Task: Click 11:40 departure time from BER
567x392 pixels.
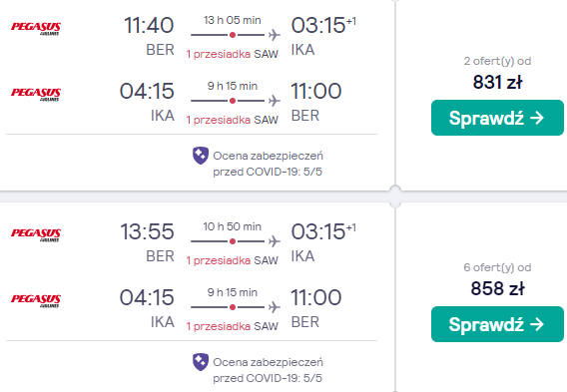Action: [x=149, y=25]
